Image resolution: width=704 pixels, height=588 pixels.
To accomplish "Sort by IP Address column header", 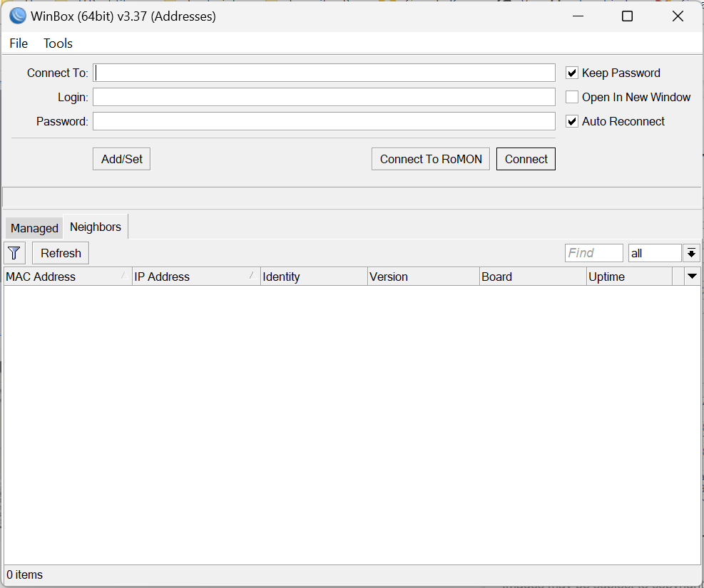I will pyautogui.click(x=196, y=277).
